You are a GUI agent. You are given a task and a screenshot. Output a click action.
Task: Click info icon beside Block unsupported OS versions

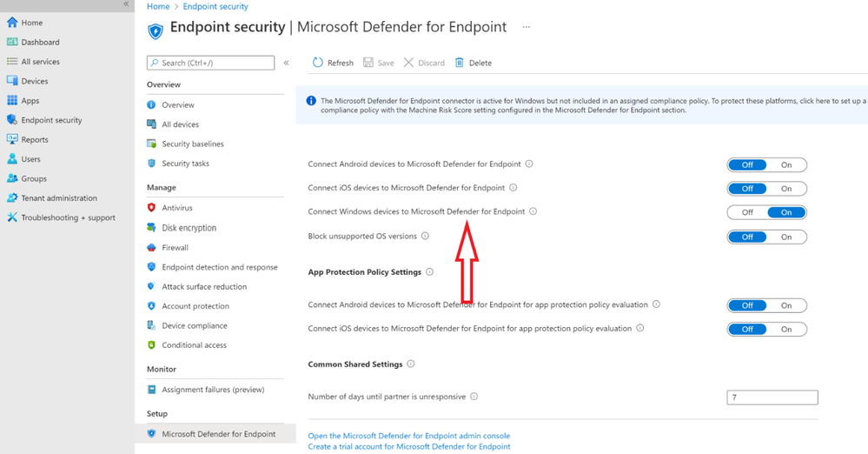coord(425,237)
